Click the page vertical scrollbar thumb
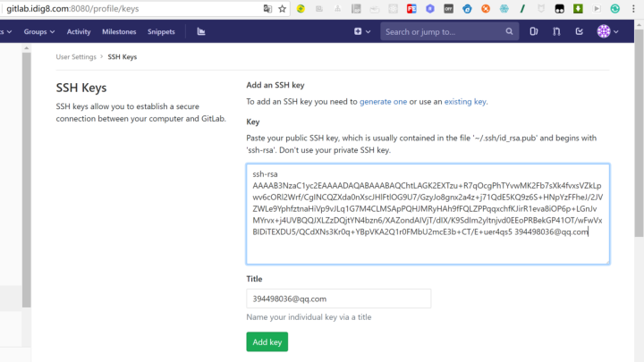Screen dimensions: 644x362 tap(639, 133)
